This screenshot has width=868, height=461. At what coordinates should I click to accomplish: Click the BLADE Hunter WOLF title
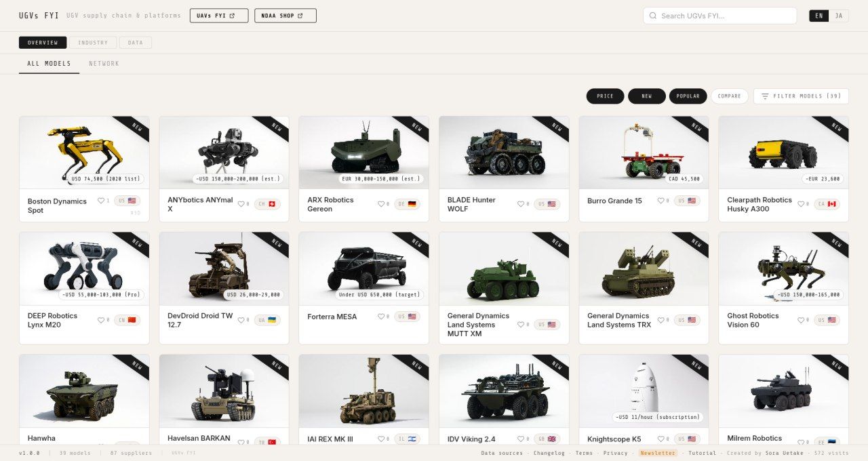tap(471, 204)
